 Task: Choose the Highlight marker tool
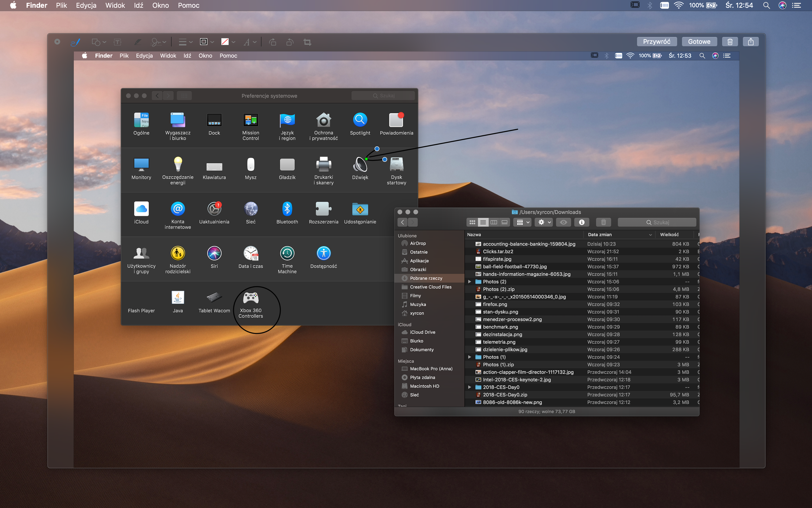[137, 42]
